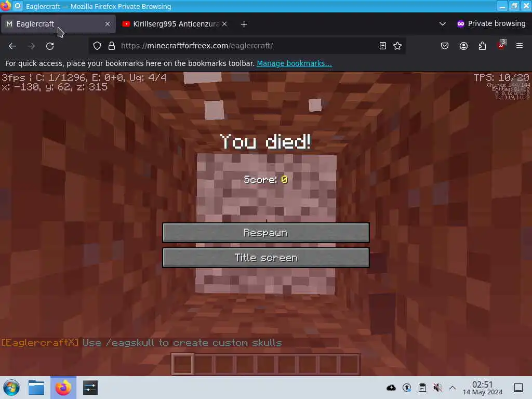This screenshot has width=532, height=399.
Task: Click the YouTube favicon on second tab
Action: (x=126, y=24)
